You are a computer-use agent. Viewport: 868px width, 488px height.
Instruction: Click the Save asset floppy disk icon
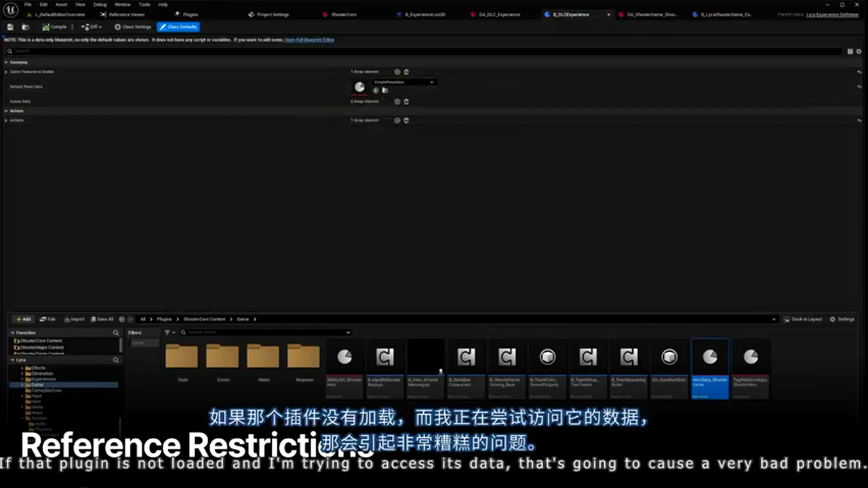10,27
